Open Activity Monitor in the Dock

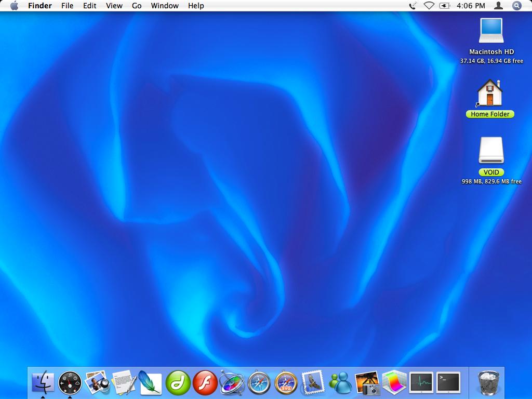(421, 383)
